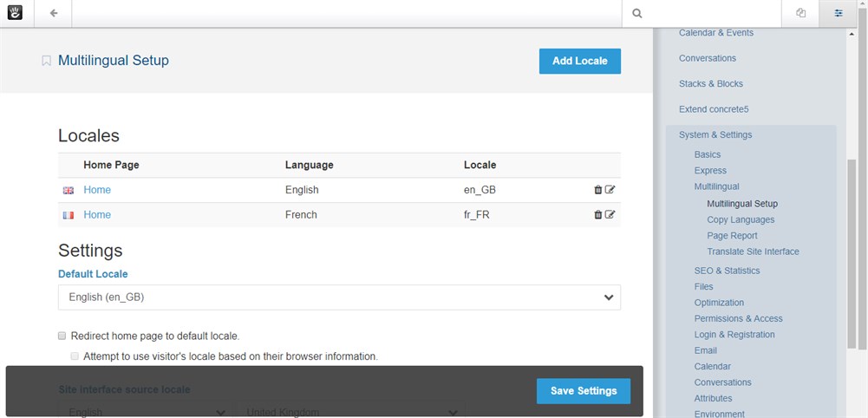This screenshot has width=868, height=418.
Task: Check Attempt to use visitor's locale option
Action: click(75, 356)
